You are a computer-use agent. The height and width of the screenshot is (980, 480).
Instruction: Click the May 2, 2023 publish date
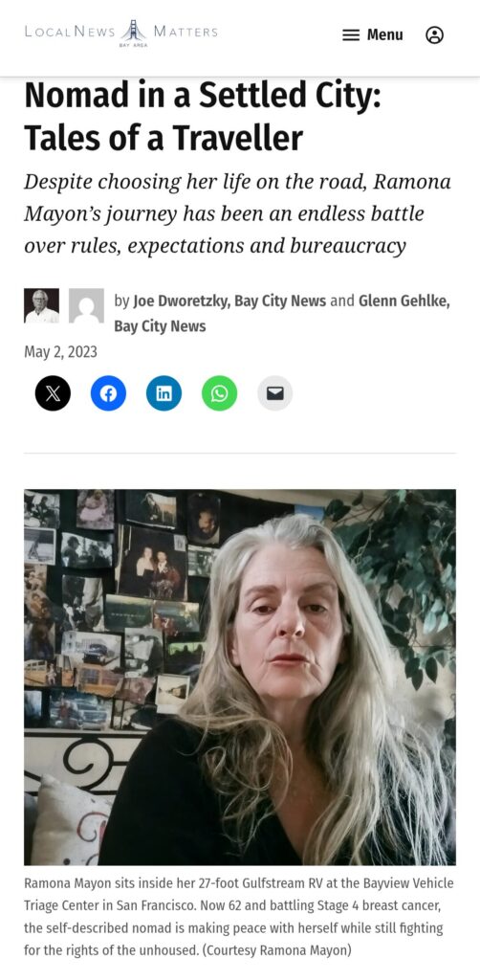pos(60,352)
